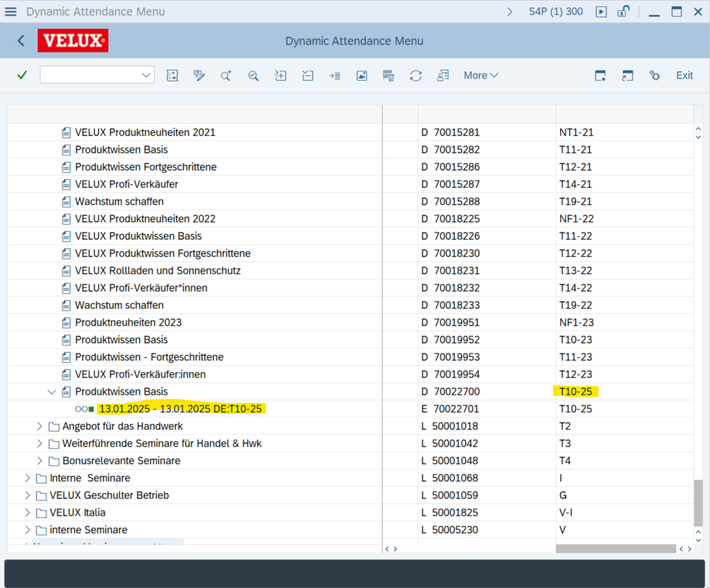
Task: Select the 13.01.2025 DE:T10-25 event entry
Action: (180, 409)
